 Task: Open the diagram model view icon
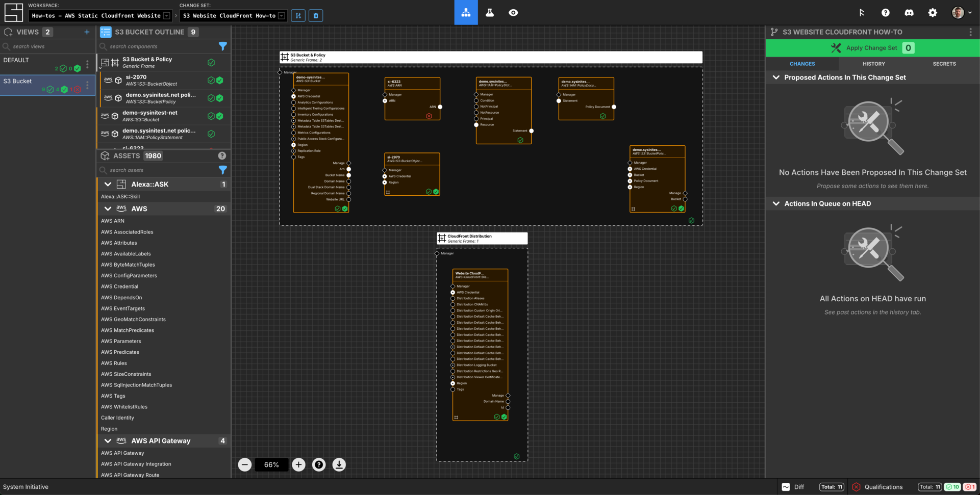466,13
